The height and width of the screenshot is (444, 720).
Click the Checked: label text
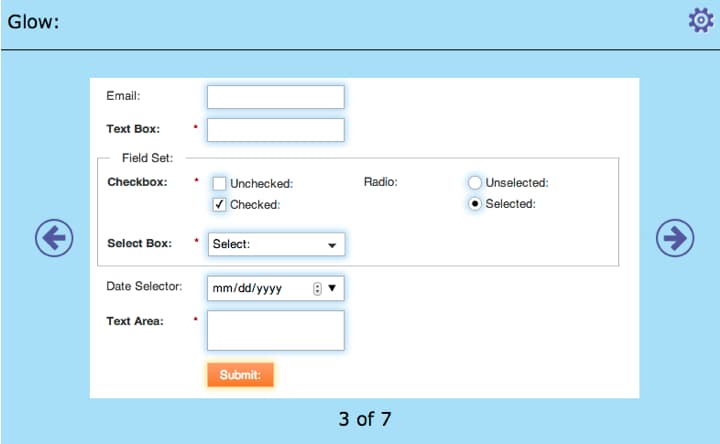coord(255,205)
